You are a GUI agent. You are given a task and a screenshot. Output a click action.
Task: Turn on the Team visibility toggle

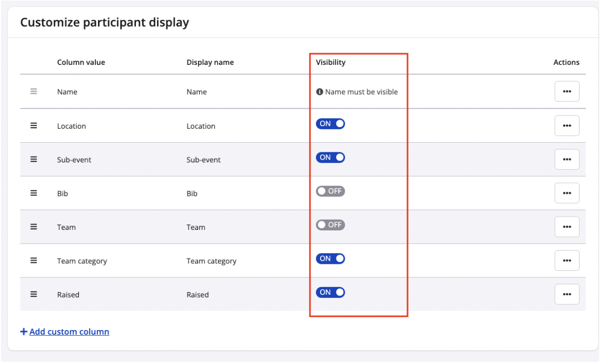330,225
